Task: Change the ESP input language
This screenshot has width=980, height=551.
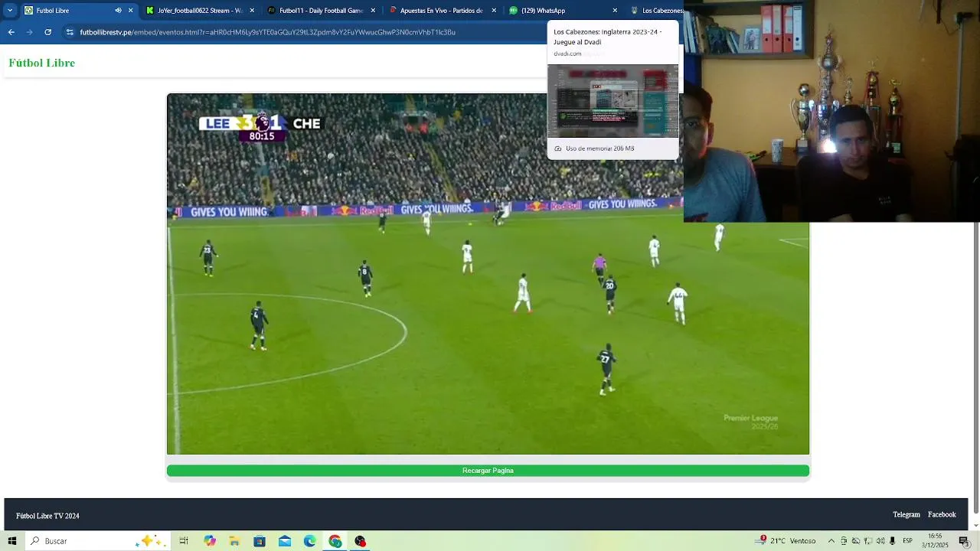Action: pyautogui.click(x=908, y=541)
